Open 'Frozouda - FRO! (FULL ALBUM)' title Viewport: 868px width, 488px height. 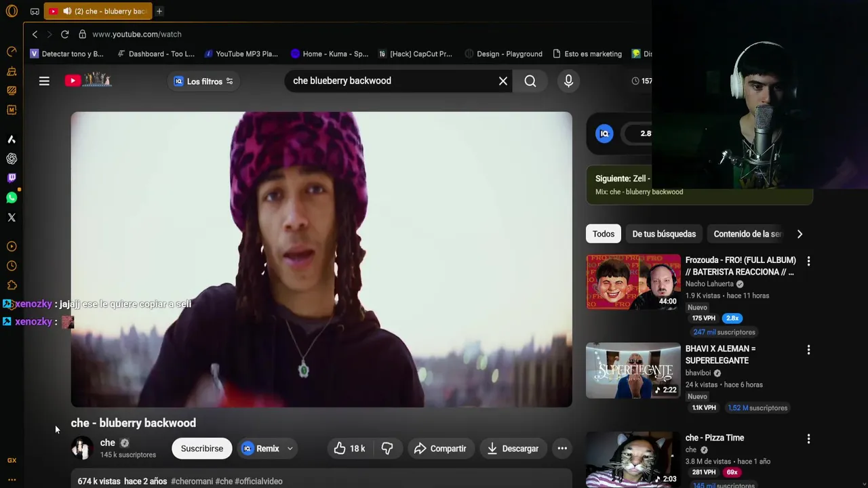tap(741, 266)
